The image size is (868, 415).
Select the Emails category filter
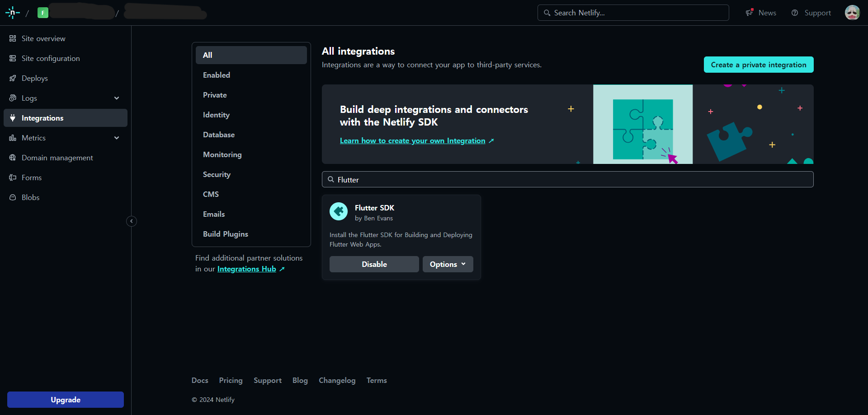[x=251, y=214]
